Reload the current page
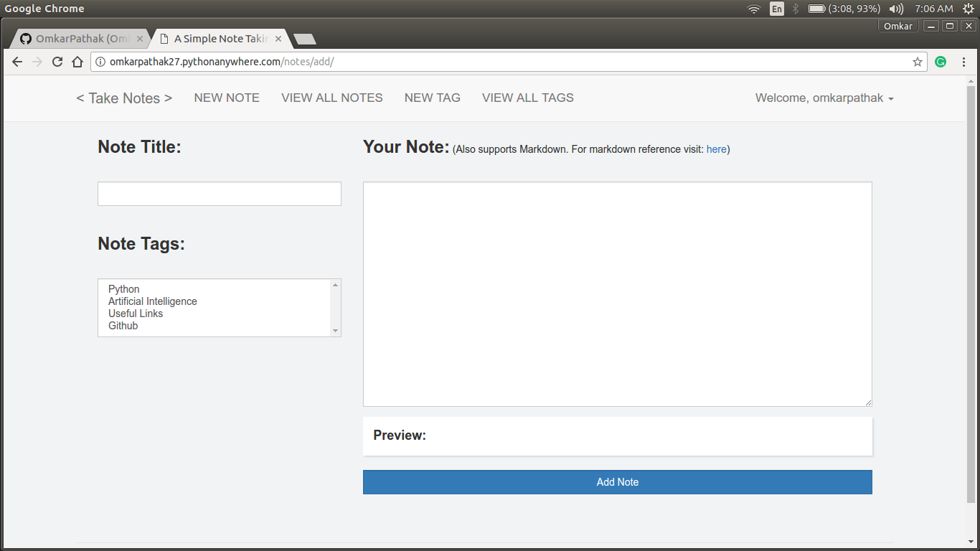The width and height of the screenshot is (980, 551). pos(57,62)
